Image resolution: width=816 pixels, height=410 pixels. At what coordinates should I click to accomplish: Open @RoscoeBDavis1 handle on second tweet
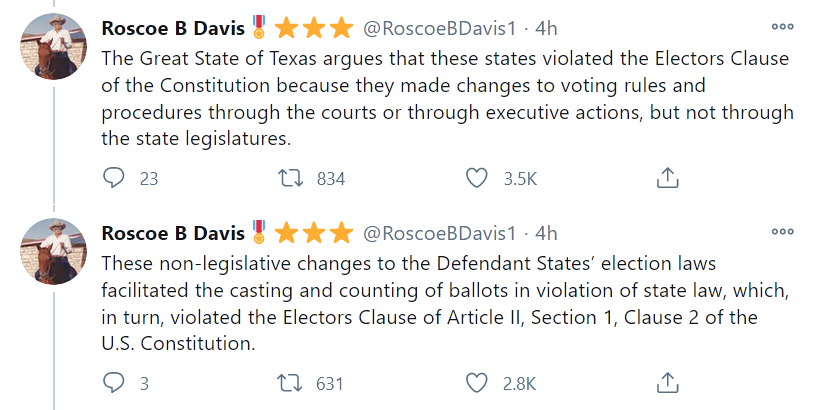pyautogui.click(x=441, y=233)
